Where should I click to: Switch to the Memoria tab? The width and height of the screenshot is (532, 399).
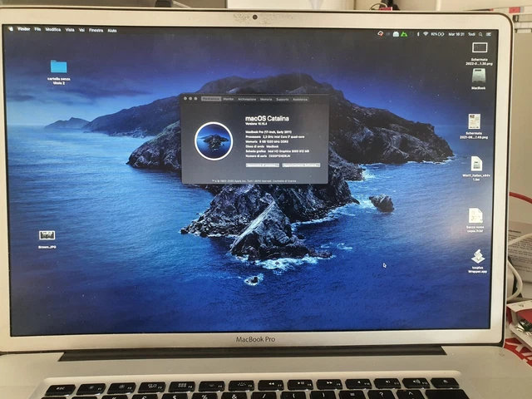coord(266,100)
